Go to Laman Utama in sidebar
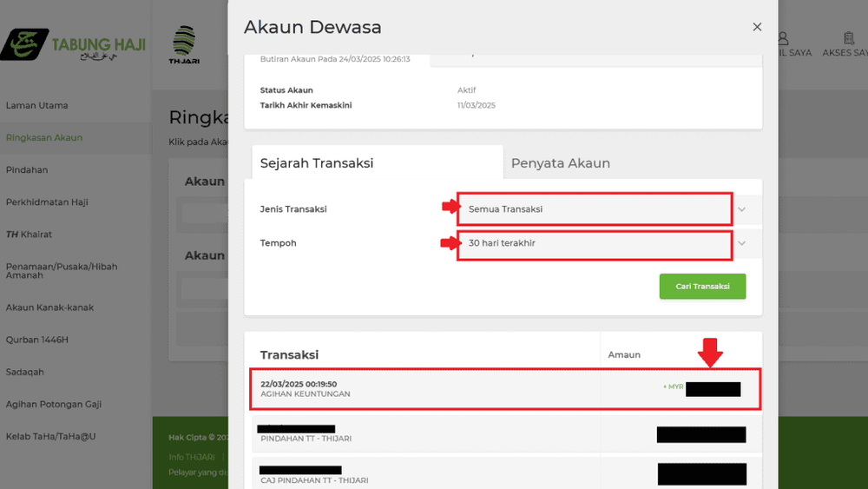The height and width of the screenshot is (489, 868). 37,105
